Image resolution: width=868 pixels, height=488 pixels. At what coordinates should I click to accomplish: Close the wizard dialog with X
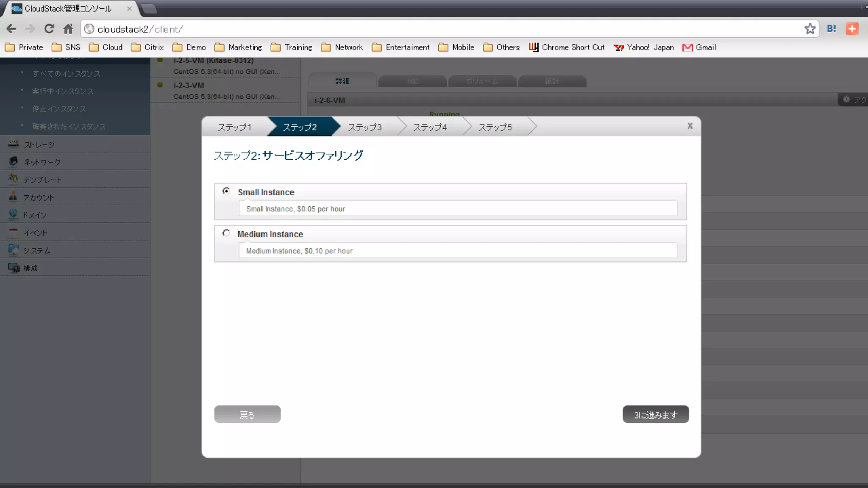(690, 126)
